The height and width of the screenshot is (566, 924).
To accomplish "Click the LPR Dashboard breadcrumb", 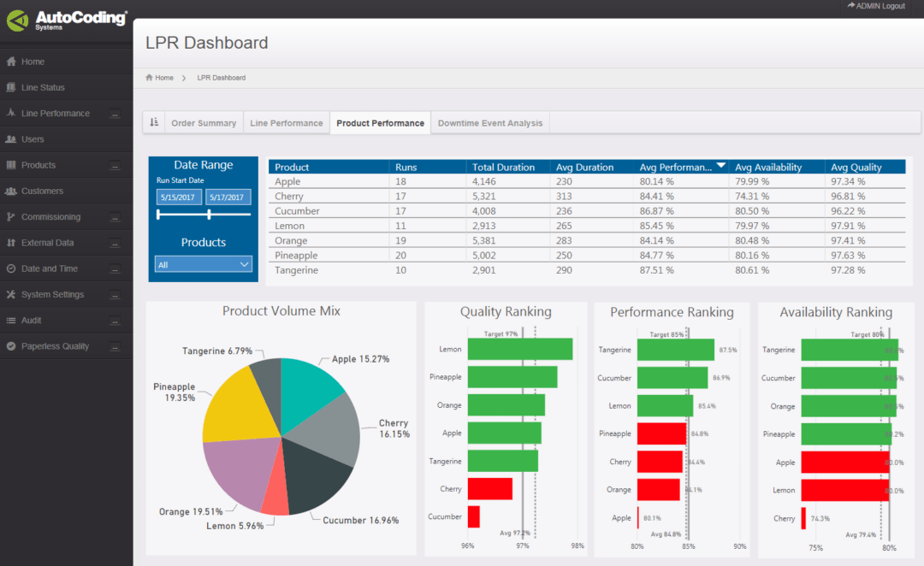I will pos(221,77).
